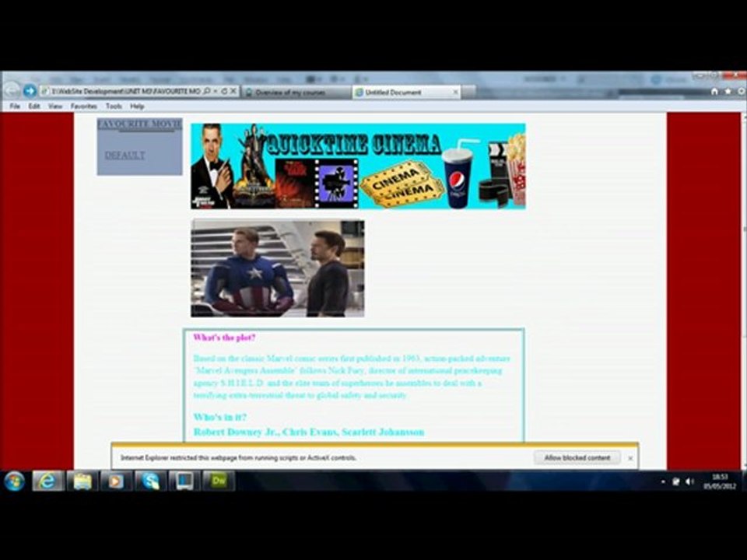This screenshot has height=560, width=747.
Task: Click the search magnifier in address bar
Action: click(207, 90)
